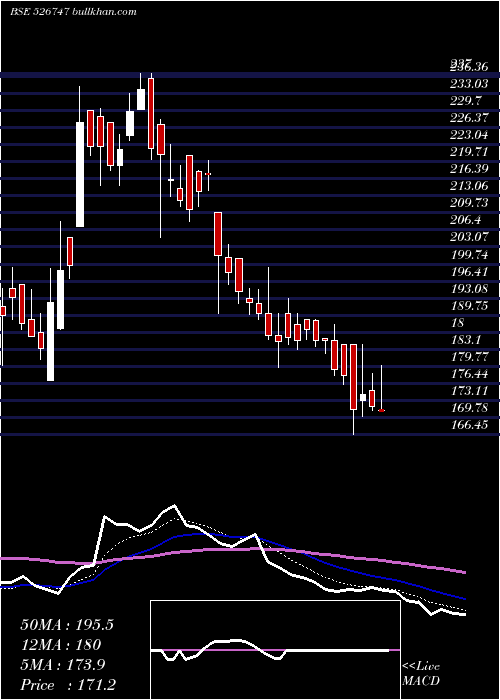This screenshot has width=500, height=700.
Task: Pick the 173.11 price level
Action: click(469, 391)
